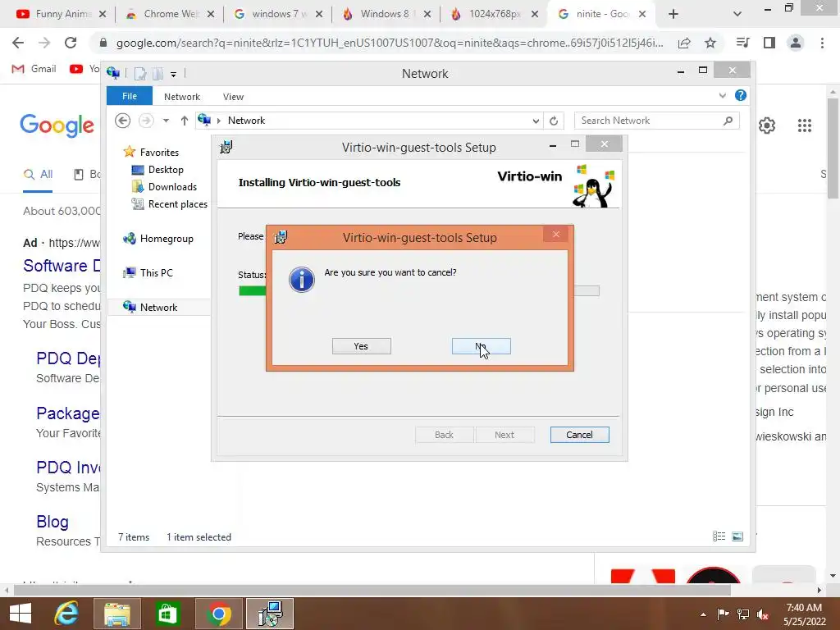
Task: Expand the Explorer ribbon chevron
Action: (722, 95)
